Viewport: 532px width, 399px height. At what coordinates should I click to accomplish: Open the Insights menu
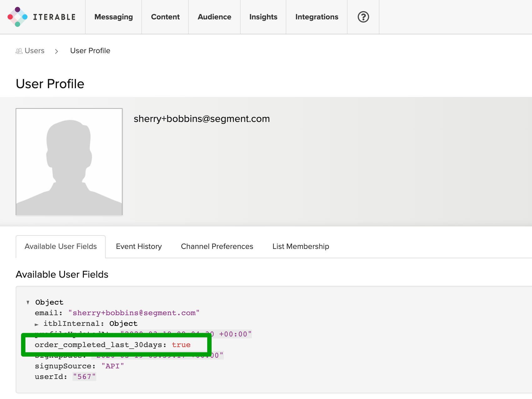click(x=263, y=17)
